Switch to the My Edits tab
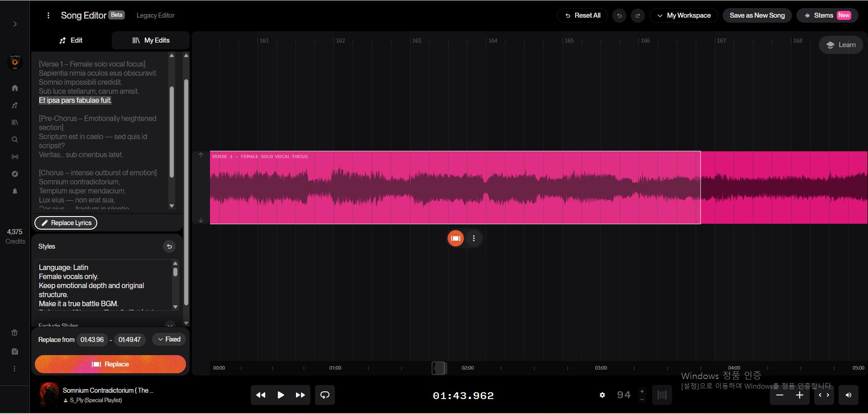Screen dimensions: 868x414 151,40
